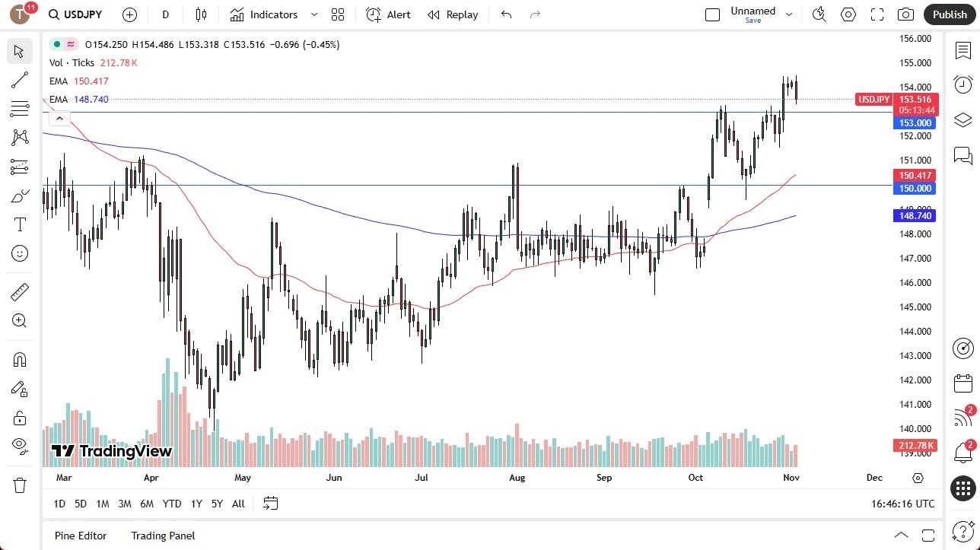The width and height of the screenshot is (980, 550).
Task: Open the Trading Panel tab
Action: coord(162,536)
